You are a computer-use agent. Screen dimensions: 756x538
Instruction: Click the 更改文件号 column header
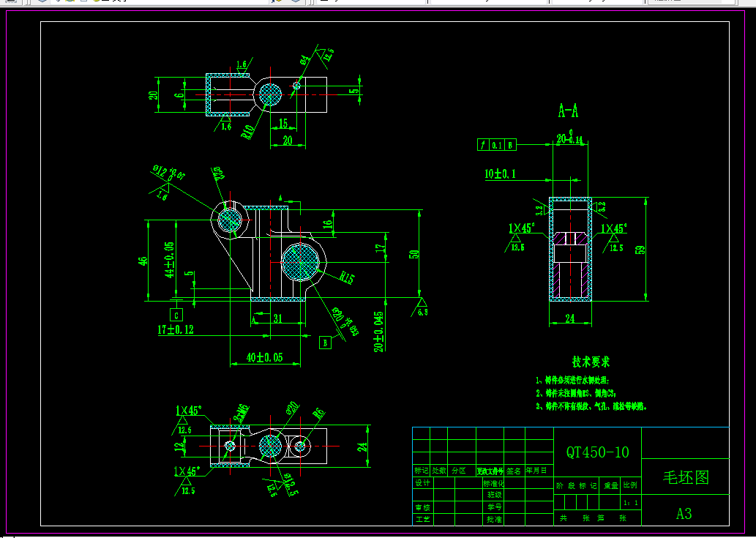coord(490,471)
